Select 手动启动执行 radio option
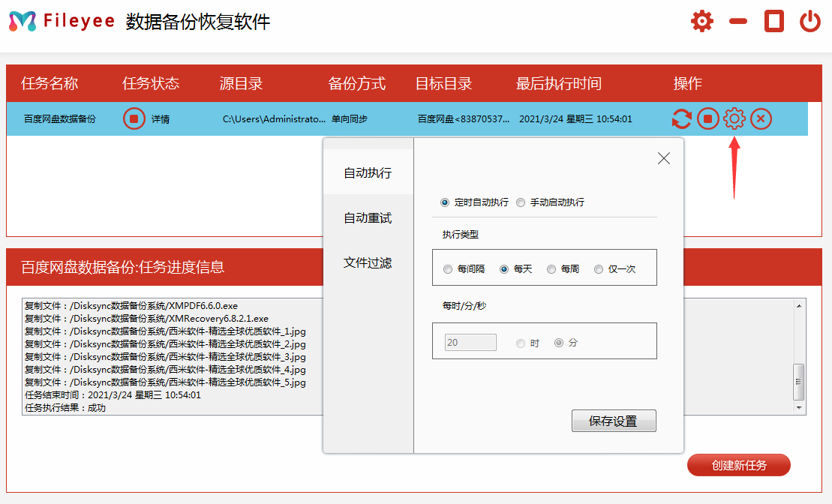Image resolution: width=832 pixels, height=504 pixels. tap(521, 202)
